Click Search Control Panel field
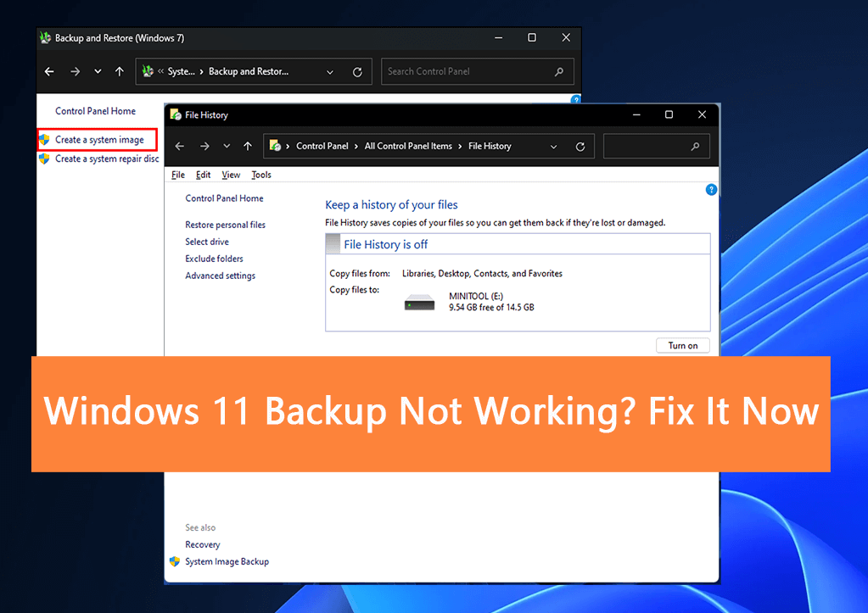 coord(477,71)
